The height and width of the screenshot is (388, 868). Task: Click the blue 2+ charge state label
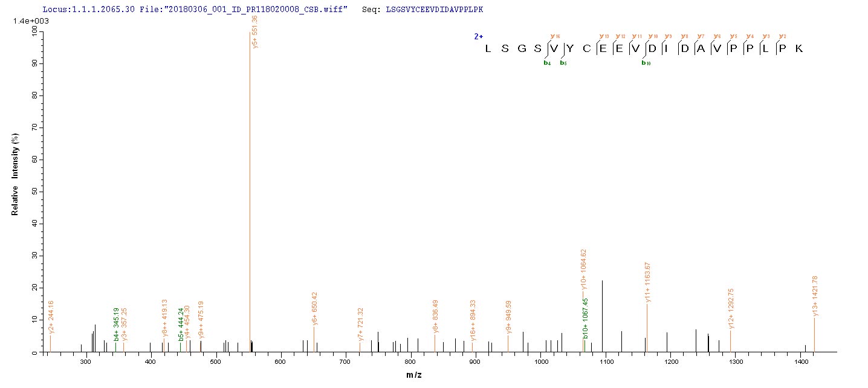click(478, 36)
